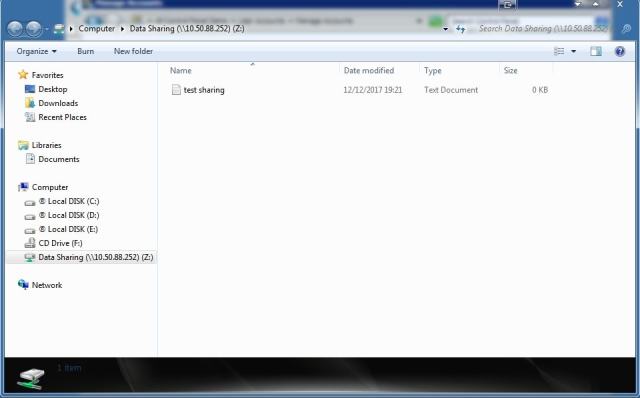Click the Data Sharing network drive icon
The image size is (640, 398).
[30, 258]
